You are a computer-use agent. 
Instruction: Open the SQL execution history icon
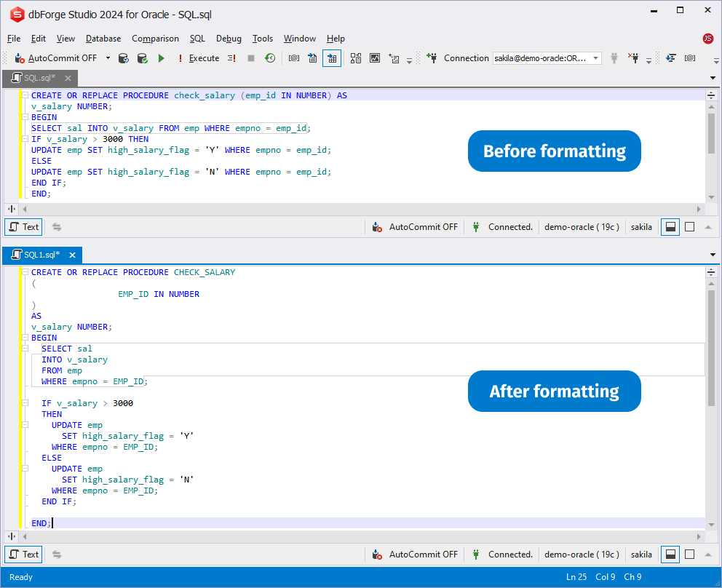pyautogui.click(x=270, y=58)
